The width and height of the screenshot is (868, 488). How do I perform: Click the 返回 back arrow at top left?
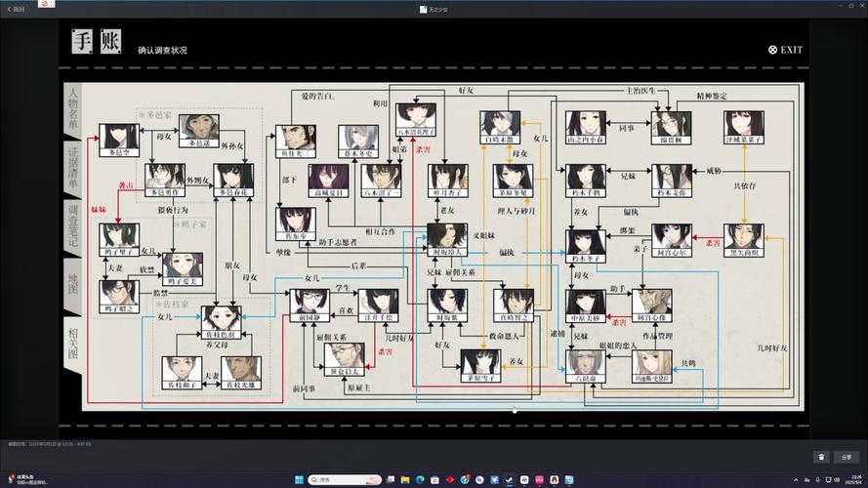coord(16,9)
